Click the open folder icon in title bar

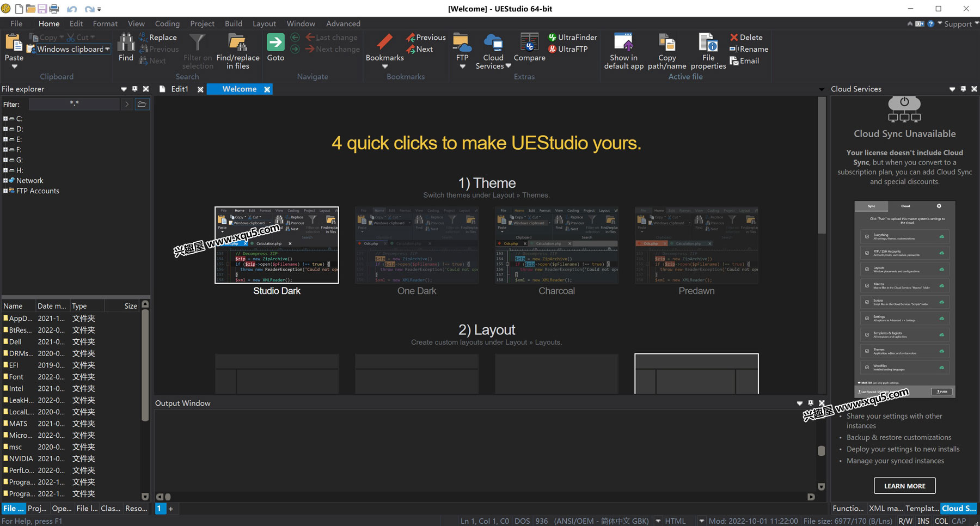click(30, 9)
